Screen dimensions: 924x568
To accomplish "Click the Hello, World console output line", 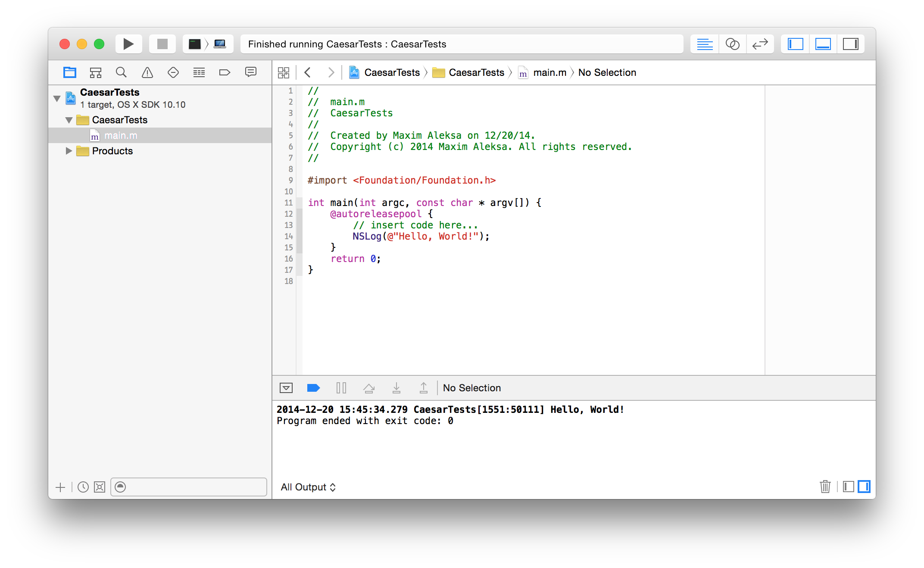I will [450, 409].
